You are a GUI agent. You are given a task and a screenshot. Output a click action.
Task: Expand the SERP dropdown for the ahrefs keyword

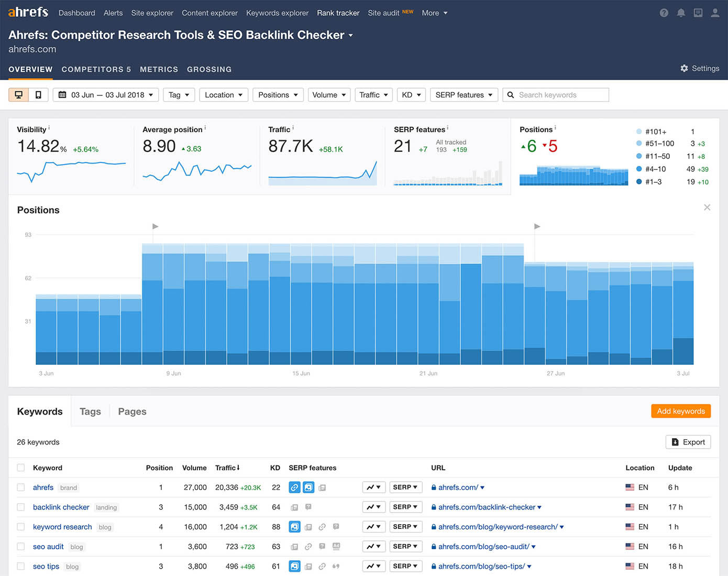[405, 487]
